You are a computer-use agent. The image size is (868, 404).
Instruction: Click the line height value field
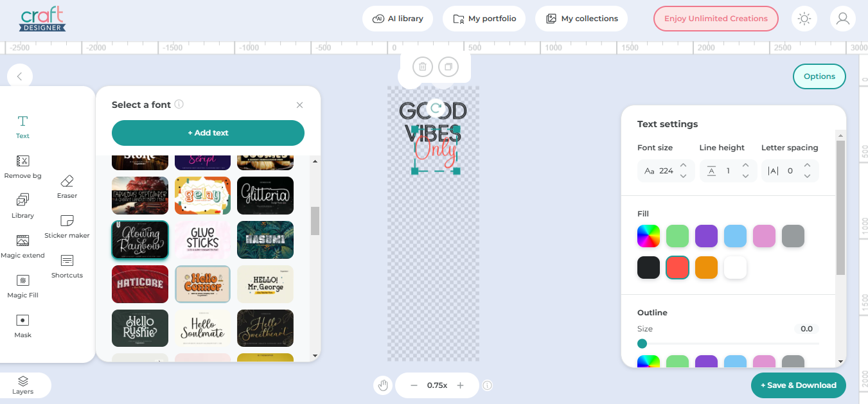(x=728, y=171)
